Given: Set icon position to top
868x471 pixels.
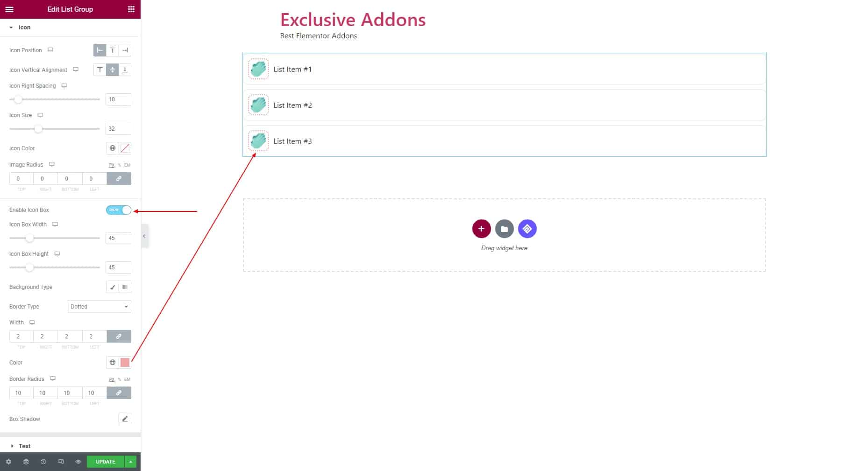Looking at the screenshot, I should point(112,50).
